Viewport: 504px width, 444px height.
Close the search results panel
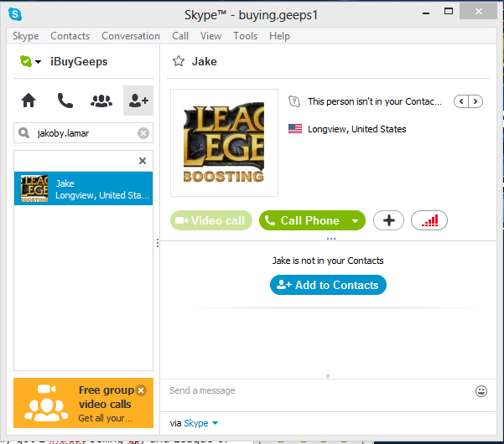coord(143,161)
